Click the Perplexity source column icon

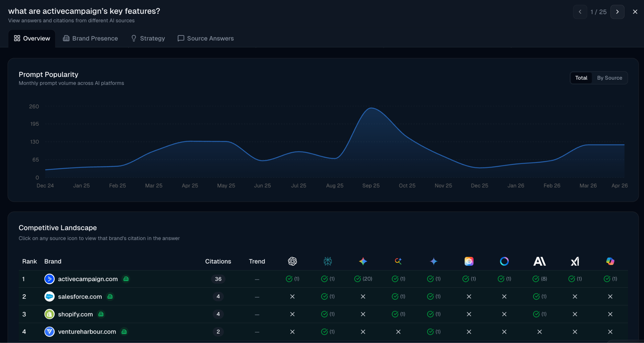328,261
